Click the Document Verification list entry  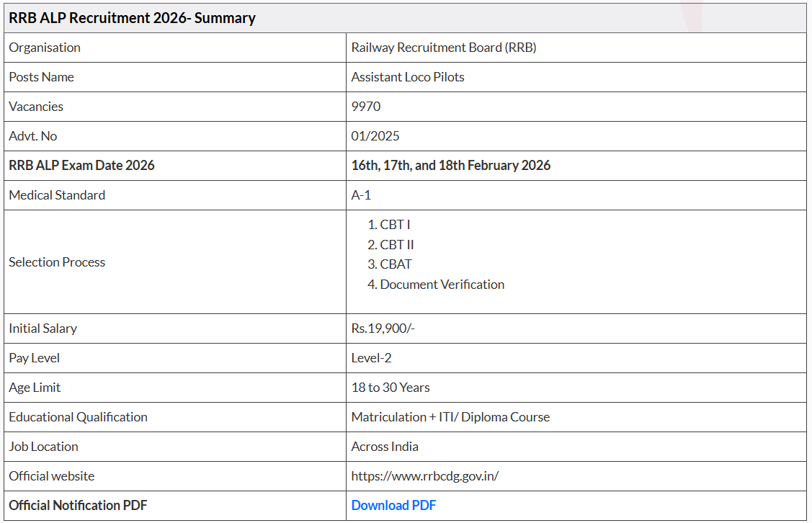point(442,284)
